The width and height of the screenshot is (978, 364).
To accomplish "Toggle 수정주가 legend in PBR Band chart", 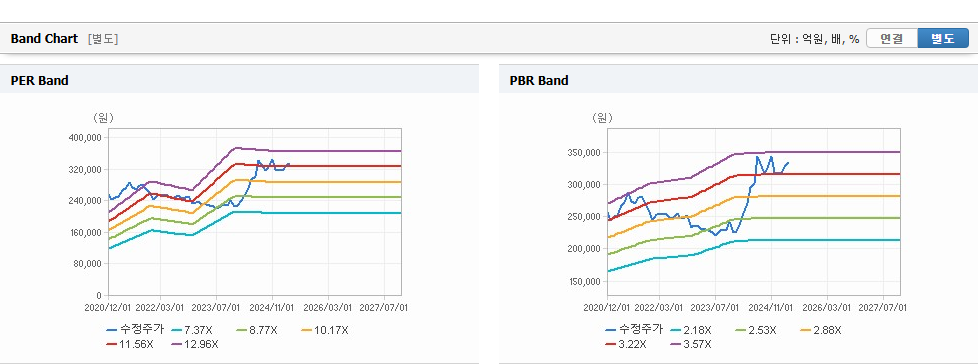I will (634, 330).
